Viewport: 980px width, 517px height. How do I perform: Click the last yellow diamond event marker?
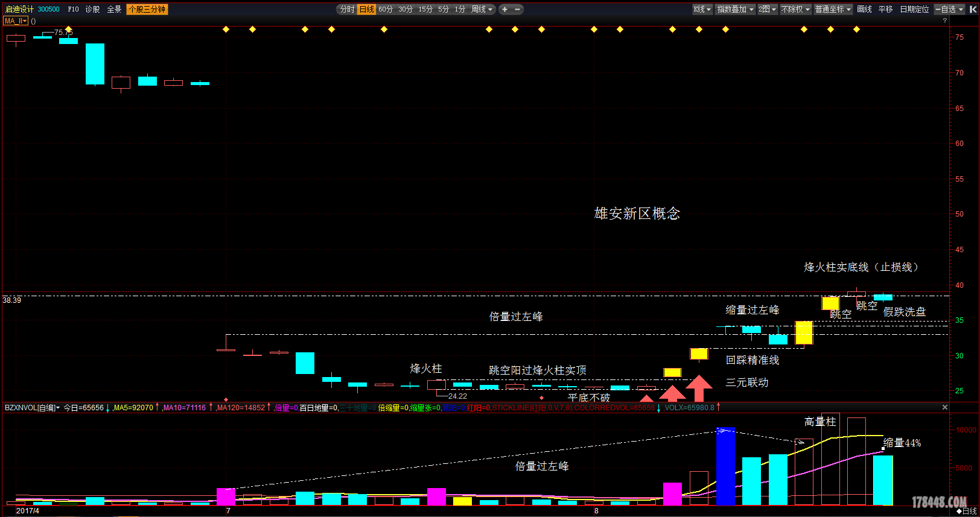pyautogui.click(x=856, y=29)
